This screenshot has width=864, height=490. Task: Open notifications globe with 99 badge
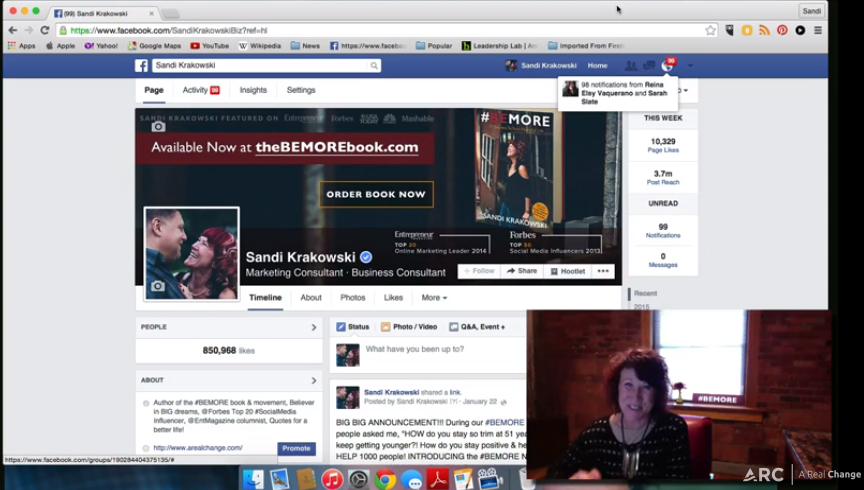(x=668, y=65)
